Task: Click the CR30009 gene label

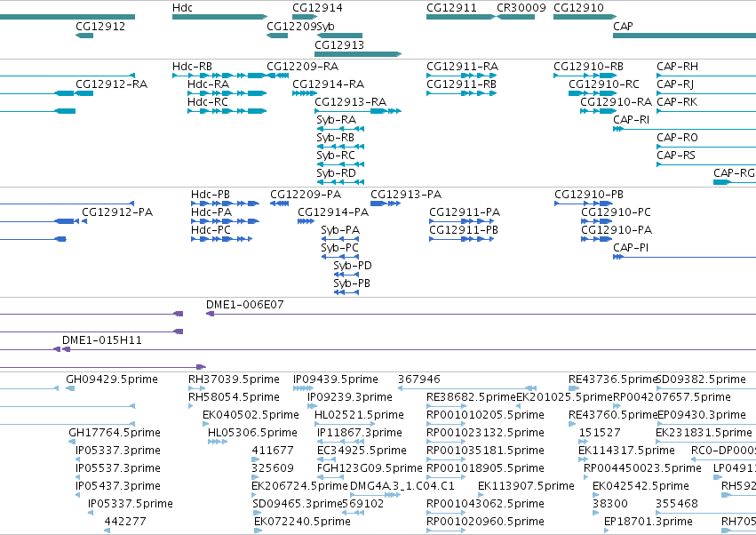Action: [x=521, y=8]
